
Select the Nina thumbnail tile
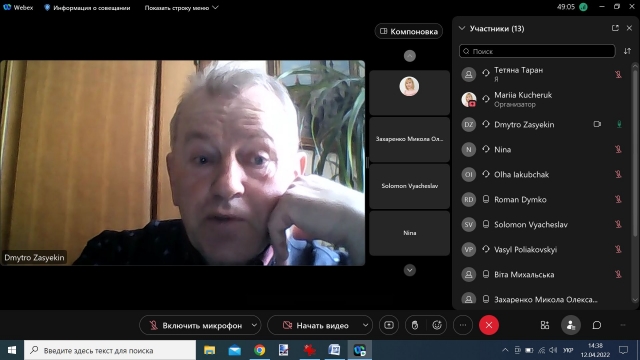click(409, 233)
